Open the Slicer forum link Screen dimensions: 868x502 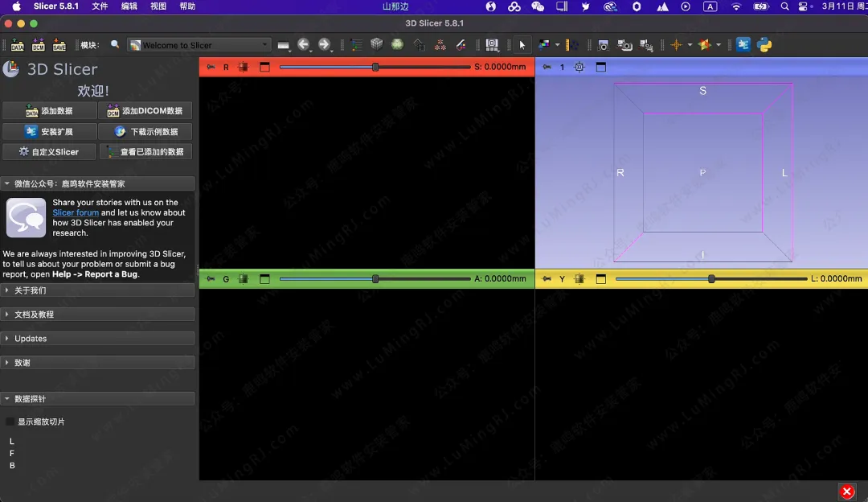point(76,212)
